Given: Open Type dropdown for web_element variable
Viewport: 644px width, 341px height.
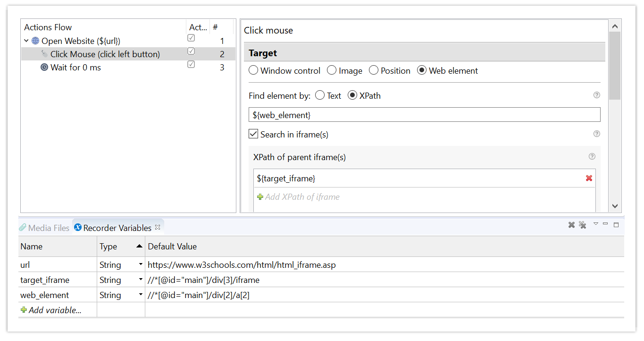Looking at the screenshot, I should click(141, 295).
